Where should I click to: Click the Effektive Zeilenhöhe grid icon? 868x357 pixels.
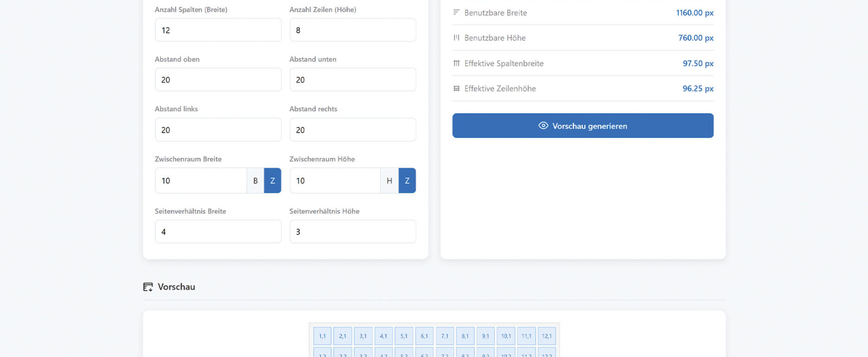click(456, 89)
